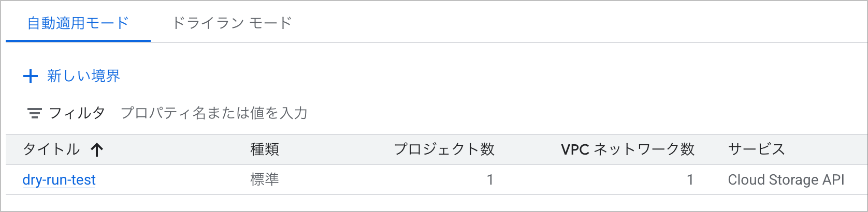Click the Cloud Storage API service cell
Screen dimensions: 868x212
[786, 180]
